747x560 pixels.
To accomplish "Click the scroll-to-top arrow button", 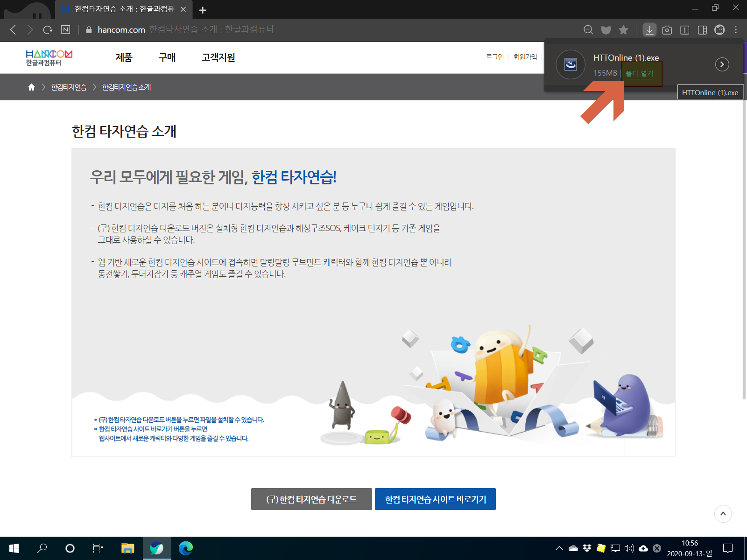I will (723, 514).
